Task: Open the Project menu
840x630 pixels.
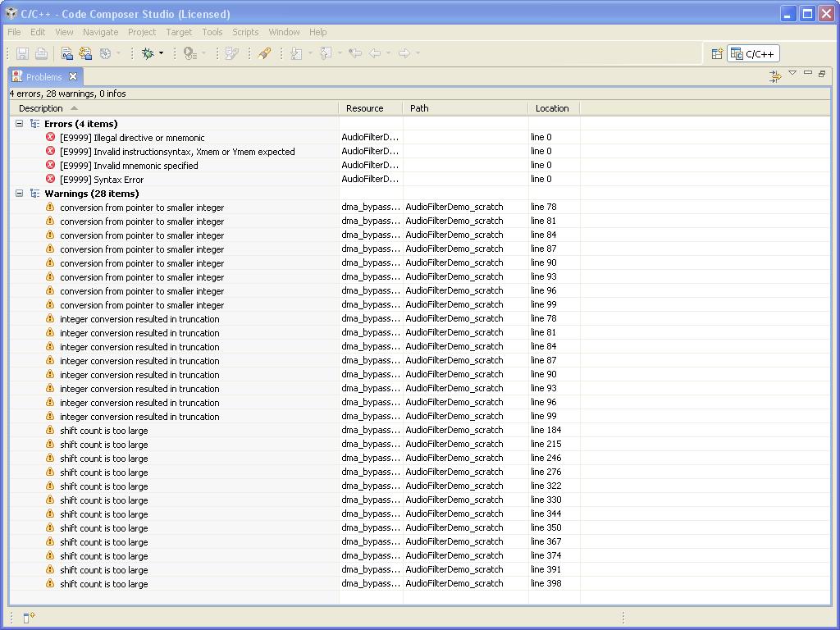Action: pyautogui.click(x=141, y=32)
